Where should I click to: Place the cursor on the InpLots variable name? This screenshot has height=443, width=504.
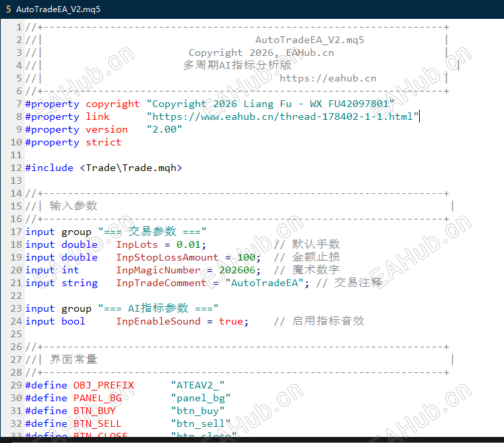click(x=137, y=244)
